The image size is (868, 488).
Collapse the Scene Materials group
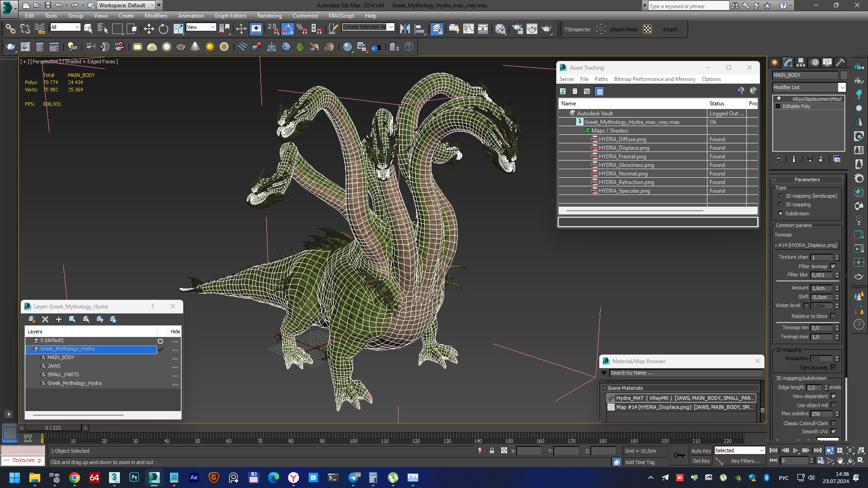click(x=604, y=388)
